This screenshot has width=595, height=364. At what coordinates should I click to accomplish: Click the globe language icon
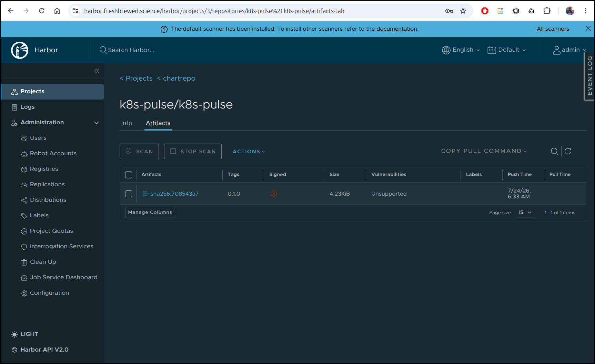(446, 50)
